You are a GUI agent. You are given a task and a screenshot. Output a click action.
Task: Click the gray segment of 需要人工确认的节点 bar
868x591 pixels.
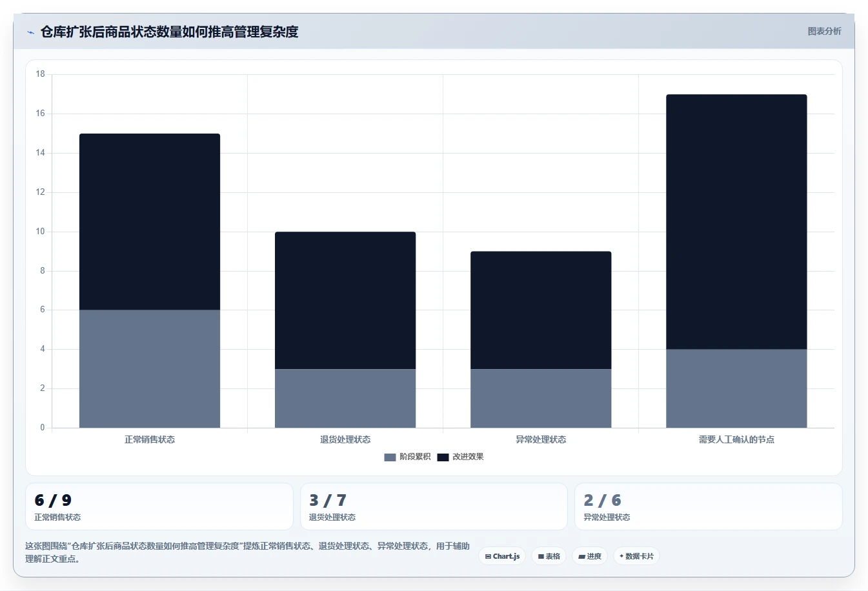click(x=736, y=388)
